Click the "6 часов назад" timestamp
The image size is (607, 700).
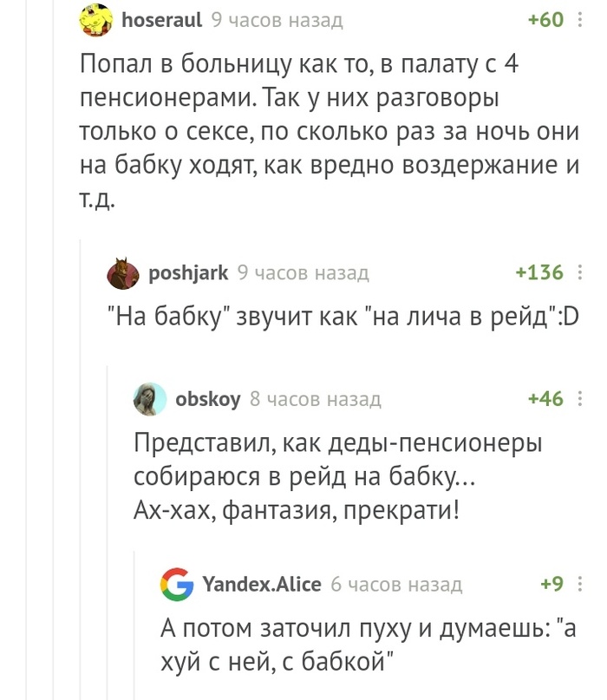pyautogui.click(x=396, y=585)
